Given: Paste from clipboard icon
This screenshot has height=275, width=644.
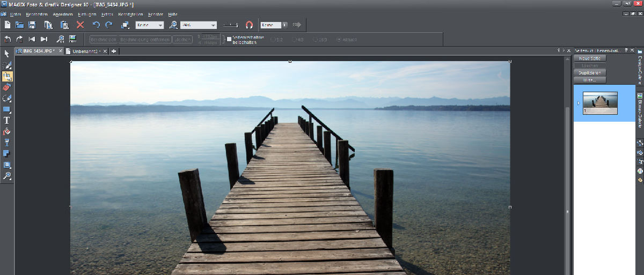Looking at the screenshot, I should 64,25.
